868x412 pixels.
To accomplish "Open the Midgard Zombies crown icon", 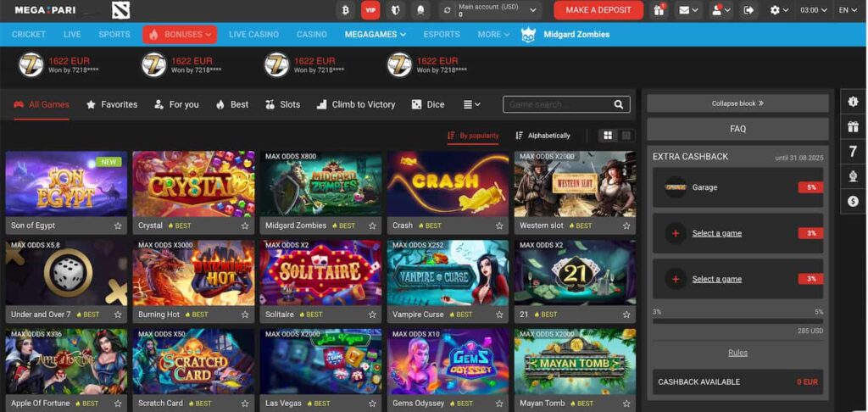I will [x=528, y=34].
